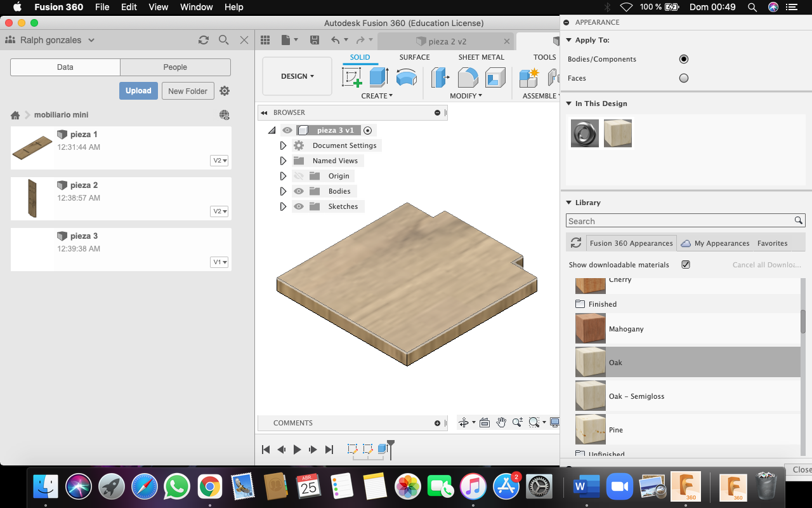This screenshot has height=508, width=812.
Task: Select the Revolve tool icon
Action: pos(406,77)
